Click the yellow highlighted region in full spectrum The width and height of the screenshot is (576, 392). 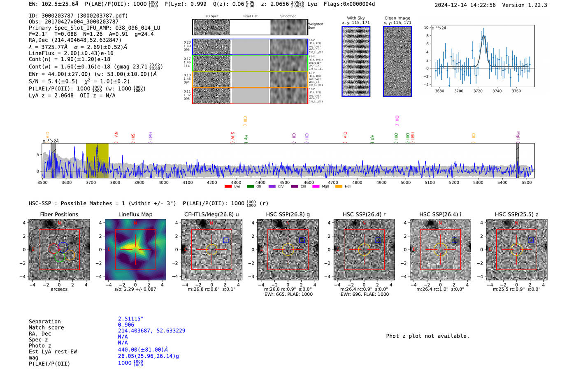point(97,160)
